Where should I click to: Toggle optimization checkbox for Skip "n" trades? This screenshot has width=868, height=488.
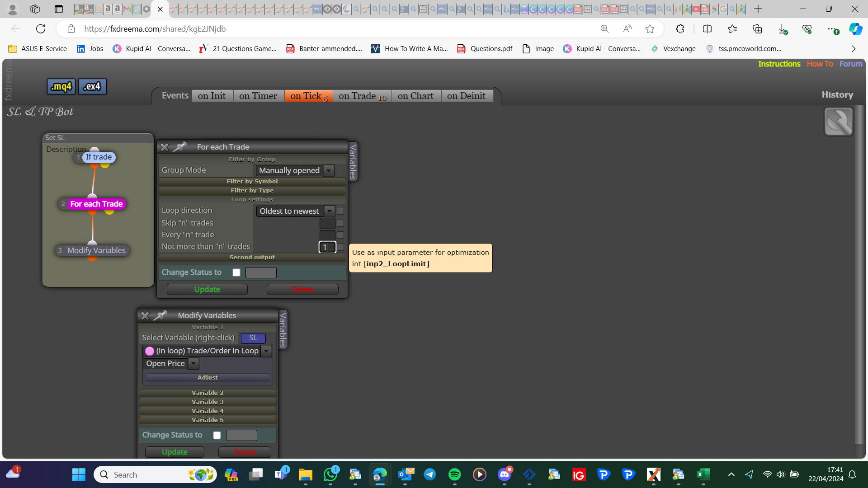click(340, 223)
